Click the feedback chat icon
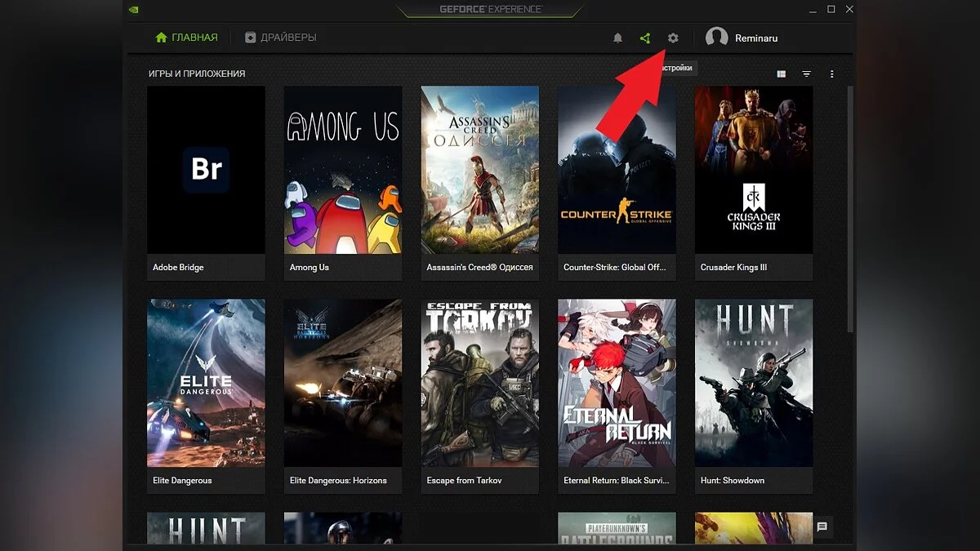This screenshot has height=551, width=980. coord(822,527)
